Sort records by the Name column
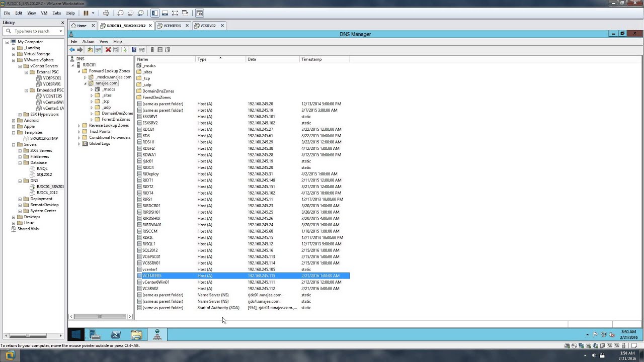The image size is (644, 362). [x=165, y=59]
